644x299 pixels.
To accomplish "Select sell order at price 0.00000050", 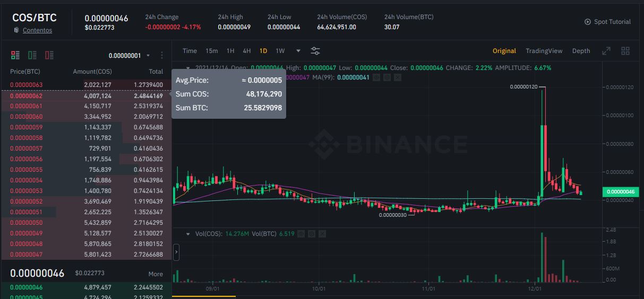I will pyautogui.click(x=86, y=223).
